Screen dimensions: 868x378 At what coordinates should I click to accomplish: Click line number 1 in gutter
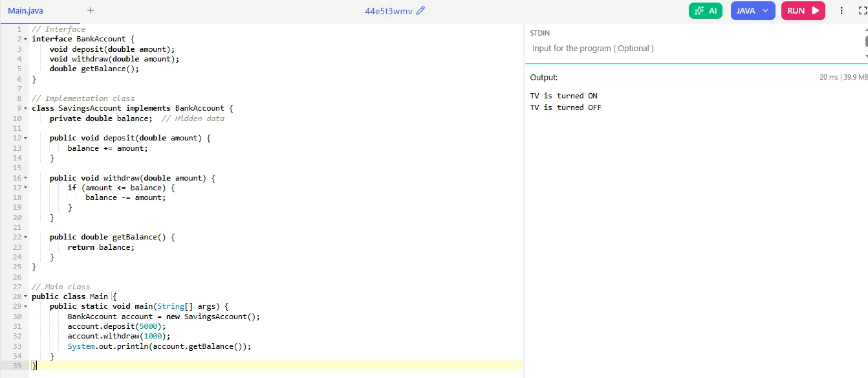(x=19, y=29)
